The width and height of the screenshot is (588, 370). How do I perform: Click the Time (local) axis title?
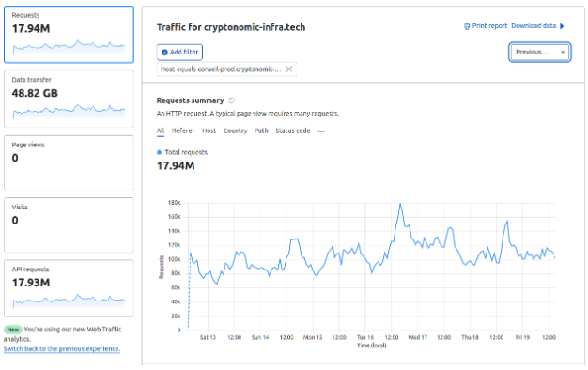[x=372, y=346]
